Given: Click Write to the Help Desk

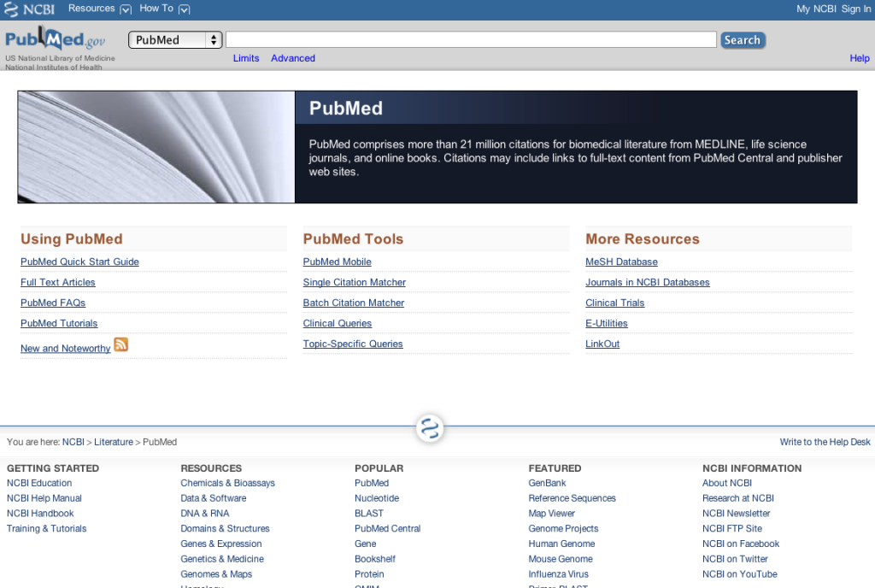Looking at the screenshot, I should 825,442.
